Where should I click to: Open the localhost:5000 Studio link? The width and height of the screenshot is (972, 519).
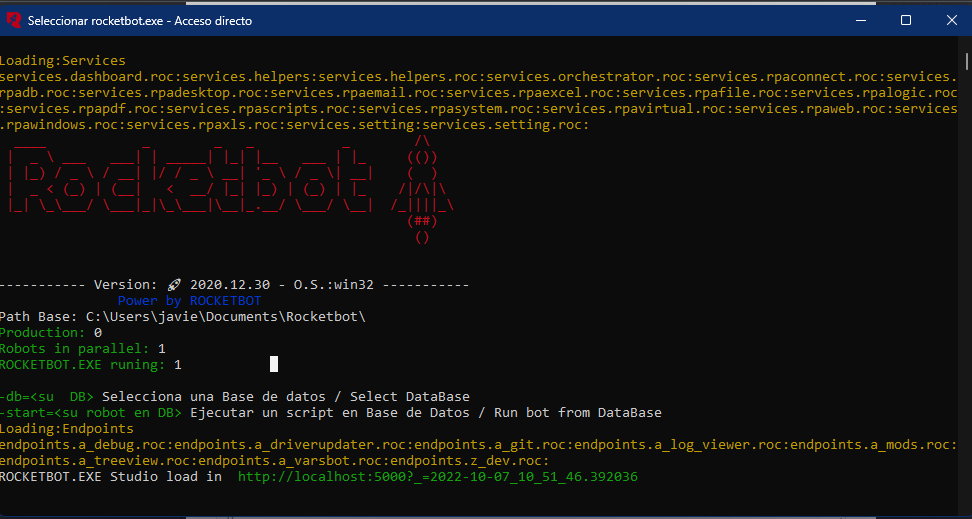coord(438,477)
